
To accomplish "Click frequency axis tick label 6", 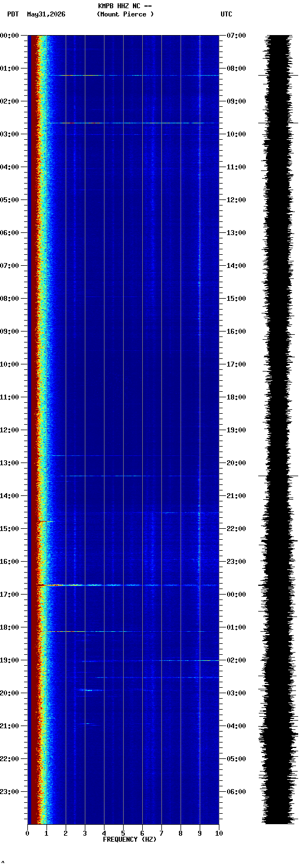I will [x=142, y=833].
